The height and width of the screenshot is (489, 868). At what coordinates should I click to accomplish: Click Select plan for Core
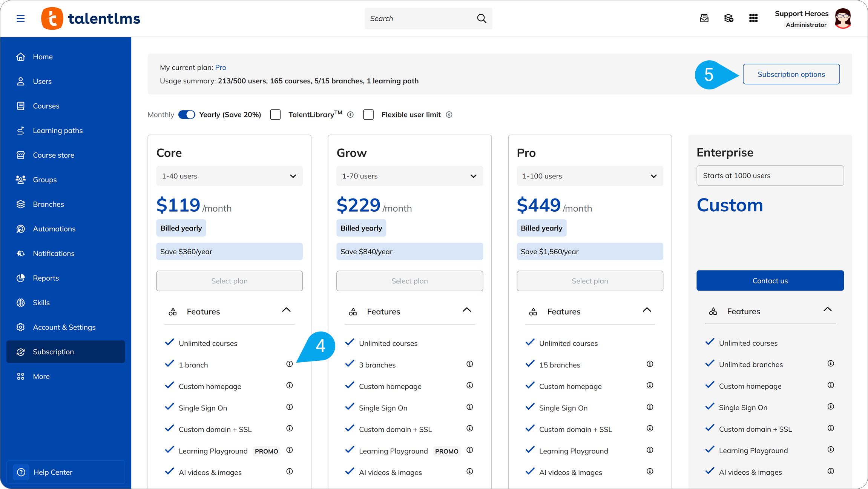click(229, 281)
